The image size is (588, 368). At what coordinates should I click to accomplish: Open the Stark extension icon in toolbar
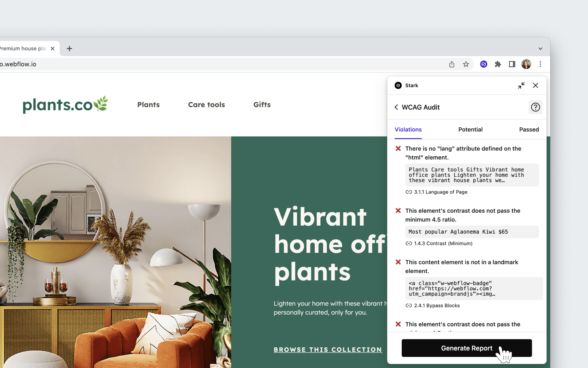[x=484, y=64]
